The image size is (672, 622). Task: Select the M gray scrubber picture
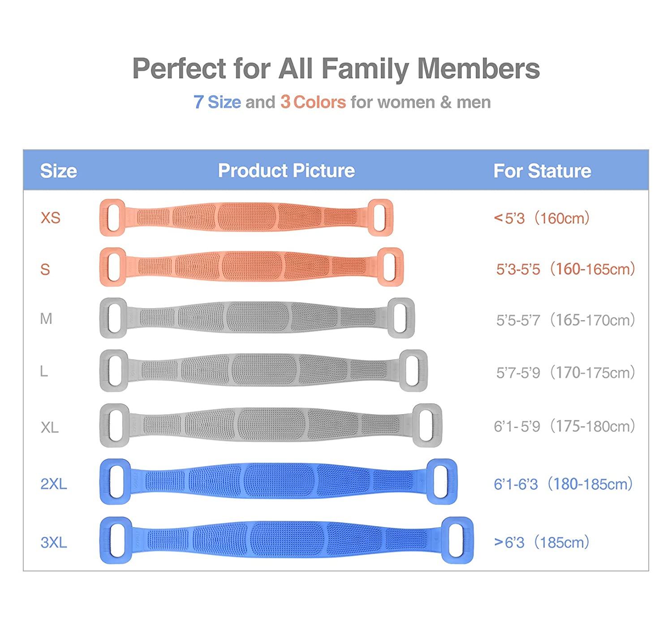click(x=257, y=318)
